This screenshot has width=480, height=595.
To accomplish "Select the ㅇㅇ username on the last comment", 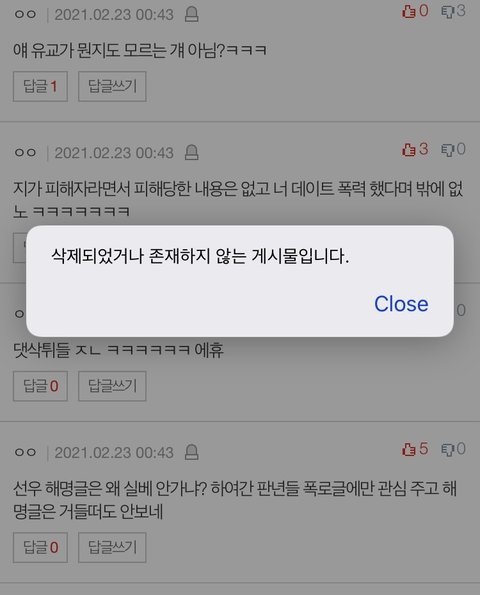I will coord(25,452).
